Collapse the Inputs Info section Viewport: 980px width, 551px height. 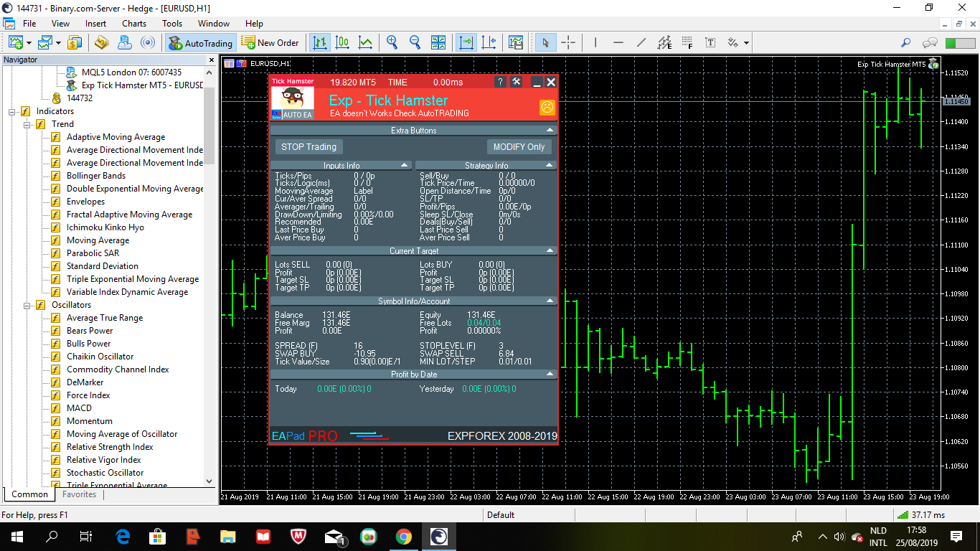coord(405,166)
